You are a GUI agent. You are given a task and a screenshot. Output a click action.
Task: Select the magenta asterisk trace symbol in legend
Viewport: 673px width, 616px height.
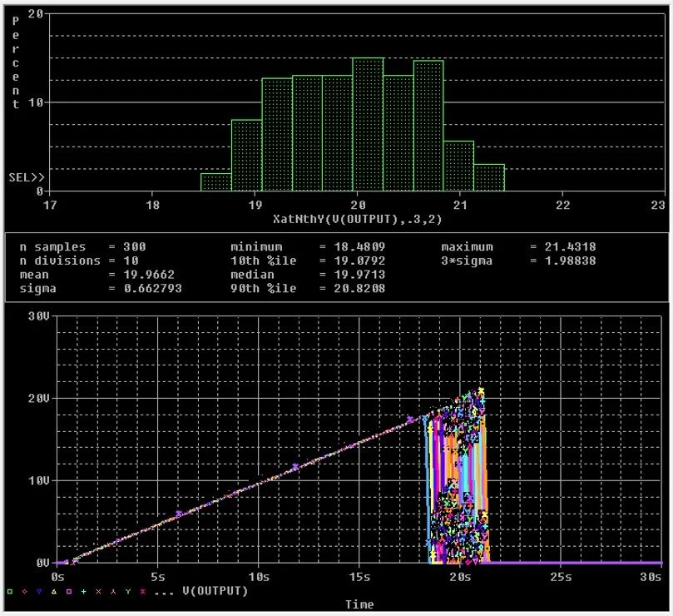[x=143, y=592]
